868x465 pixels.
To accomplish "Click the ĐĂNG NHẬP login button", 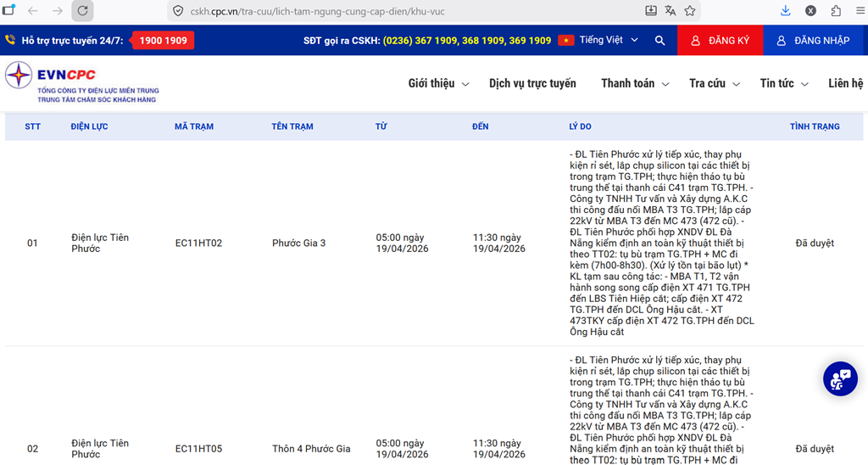I will tap(814, 41).
